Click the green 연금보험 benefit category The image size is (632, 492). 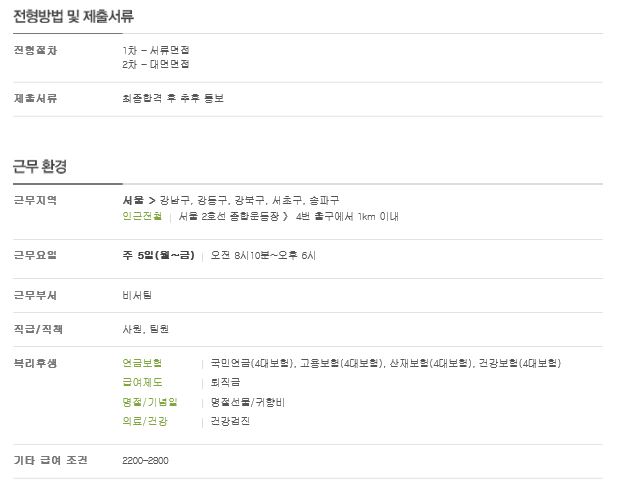point(141,363)
